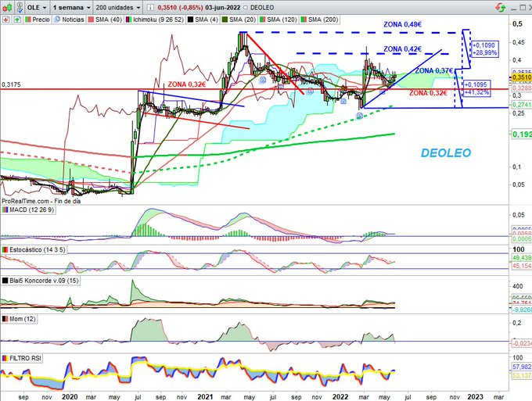Open the Estocástico (14 3 5) panel label

coord(38,250)
